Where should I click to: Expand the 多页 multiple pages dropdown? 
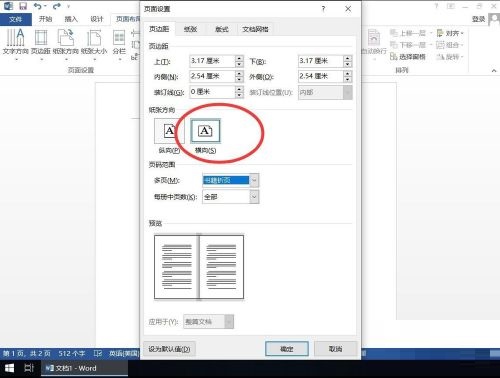pyautogui.click(x=254, y=180)
